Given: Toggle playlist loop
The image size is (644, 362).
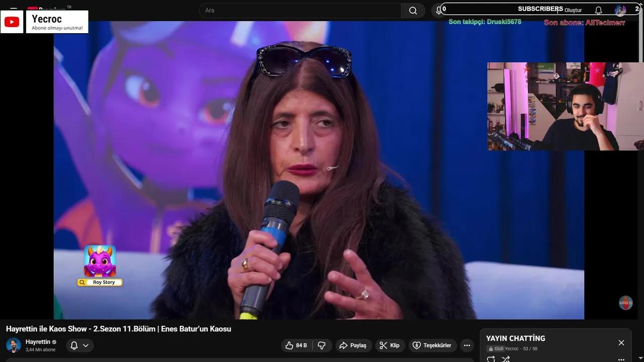Looking at the screenshot, I should coord(491,359).
